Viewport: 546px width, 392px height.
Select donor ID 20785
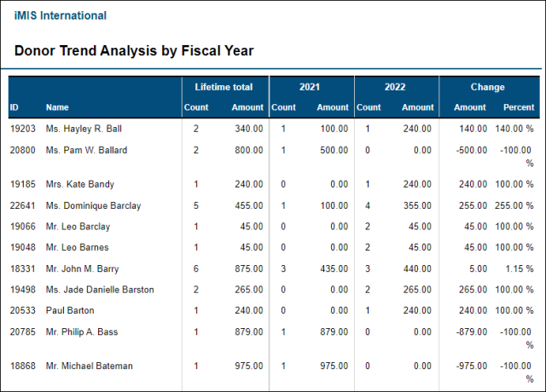pyautogui.click(x=23, y=331)
